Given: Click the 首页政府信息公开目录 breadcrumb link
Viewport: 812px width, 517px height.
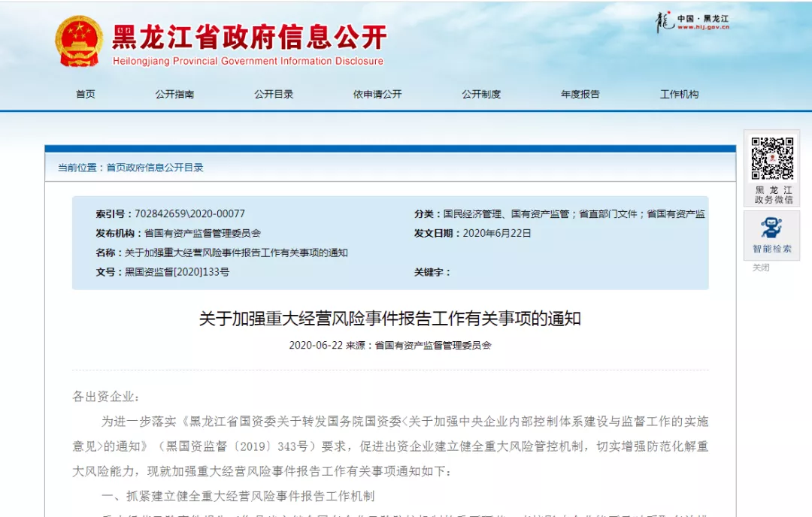Looking at the screenshot, I should 154,168.
